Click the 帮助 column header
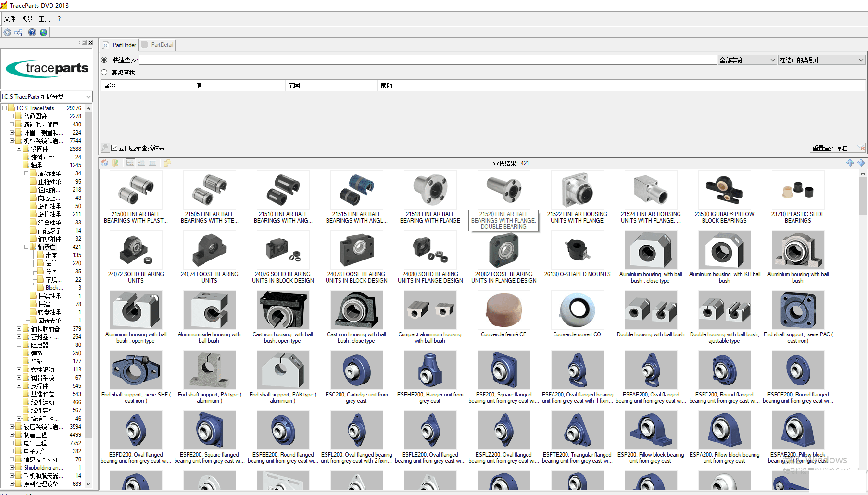This screenshot has height=495, width=868. point(424,86)
